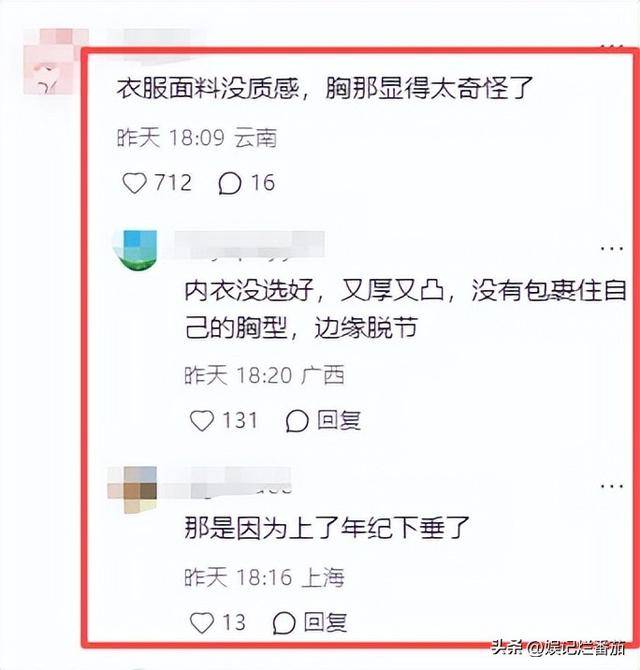Select the comment text 衣服面料没质感

[207, 89]
